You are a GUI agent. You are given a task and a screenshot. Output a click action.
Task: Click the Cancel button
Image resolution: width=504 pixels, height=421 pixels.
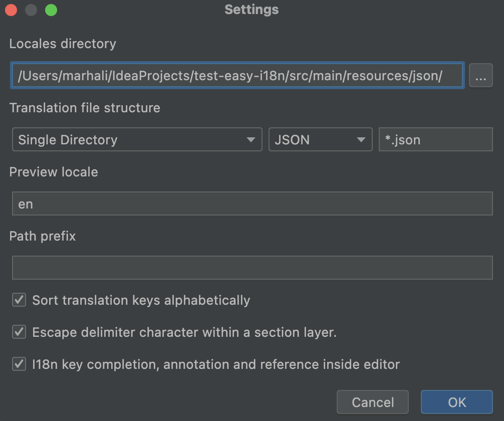click(373, 402)
